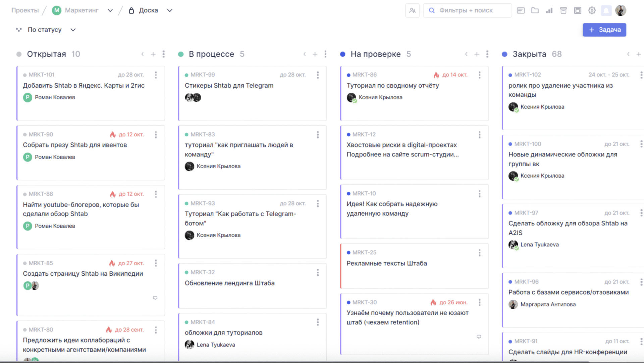Open the team members icon
This screenshot has height=363, width=644.
(412, 10)
